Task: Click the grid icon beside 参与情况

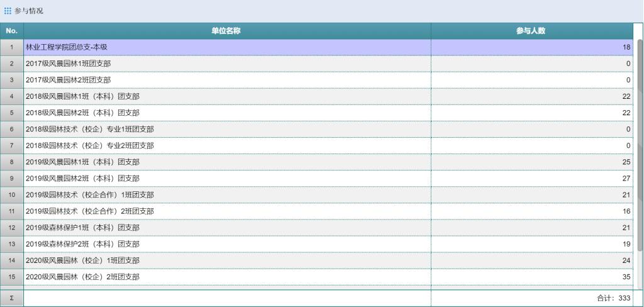Action: 8,11
